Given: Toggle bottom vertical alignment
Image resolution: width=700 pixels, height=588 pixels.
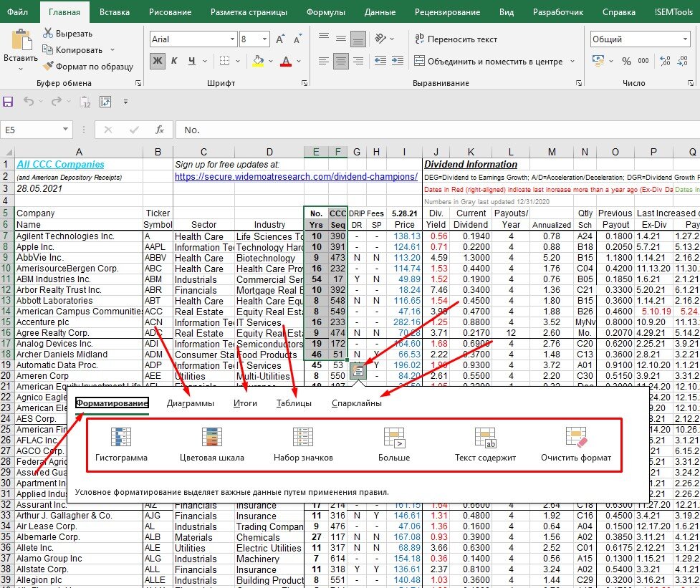Looking at the screenshot, I should [358, 39].
